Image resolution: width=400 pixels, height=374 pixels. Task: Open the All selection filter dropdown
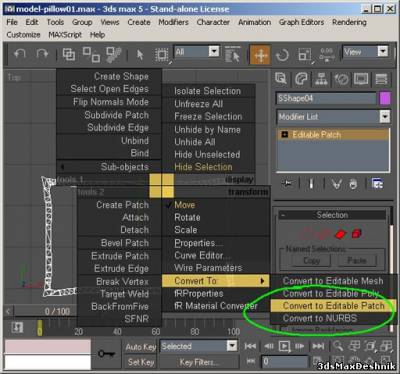point(197,52)
